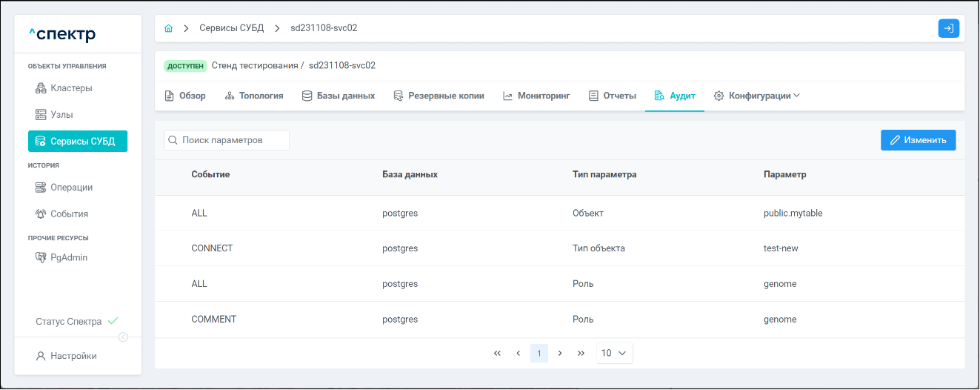This screenshot has width=980, height=390.
Task: Open Операции history in the sidebar
Action: (71, 188)
